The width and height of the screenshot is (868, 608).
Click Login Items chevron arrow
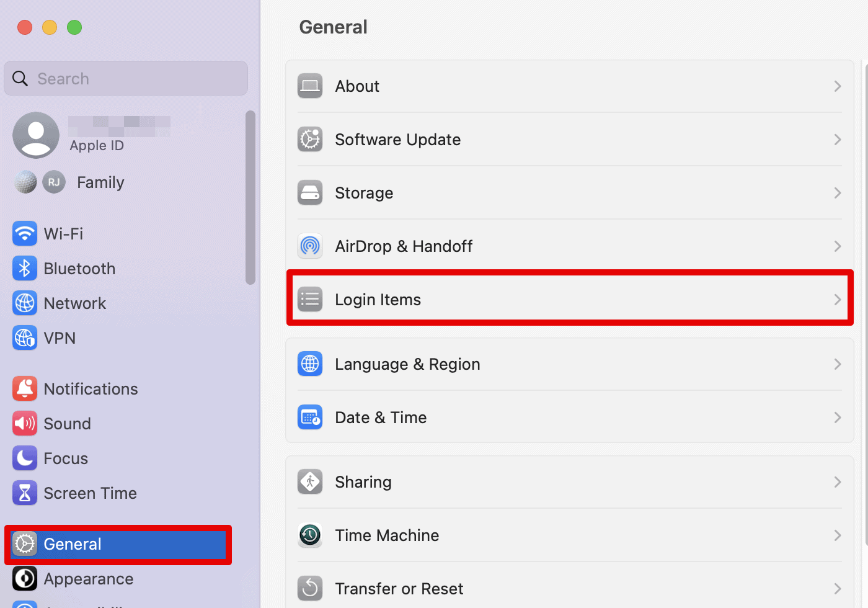[x=838, y=300]
